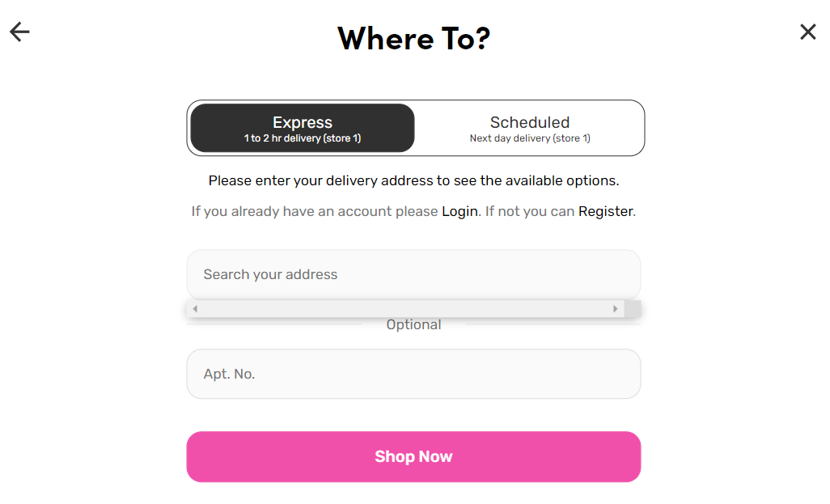This screenshot has width=830, height=504.
Task: Click the scrollbar corner box
Action: point(633,309)
